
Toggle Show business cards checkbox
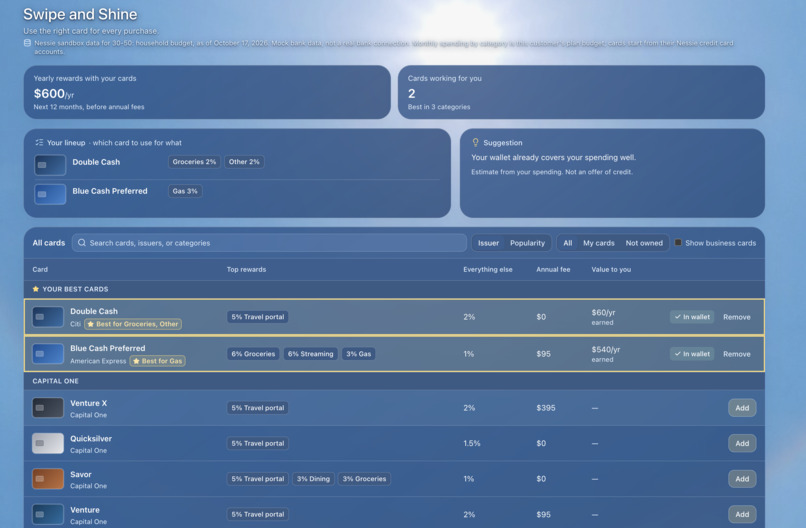coord(678,243)
